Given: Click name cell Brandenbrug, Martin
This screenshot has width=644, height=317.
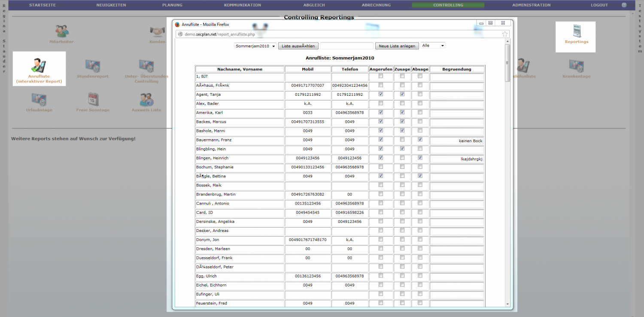Looking at the screenshot, I should (x=240, y=194).
